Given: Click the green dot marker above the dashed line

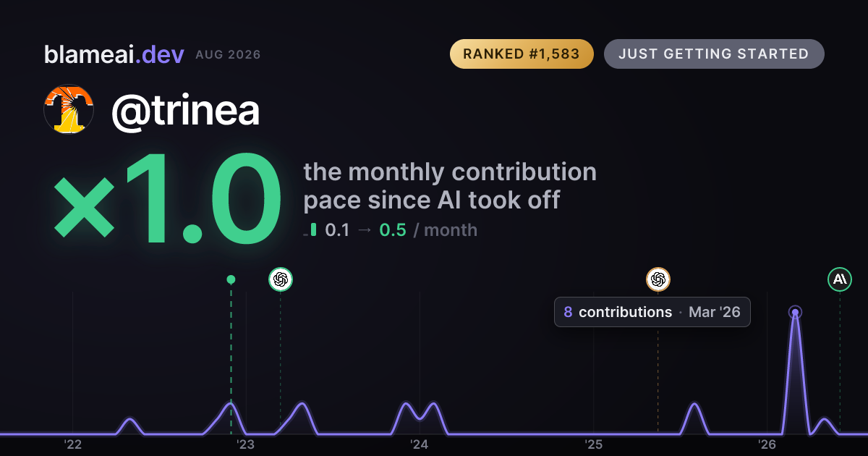Looking at the screenshot, I should point(231,279).
